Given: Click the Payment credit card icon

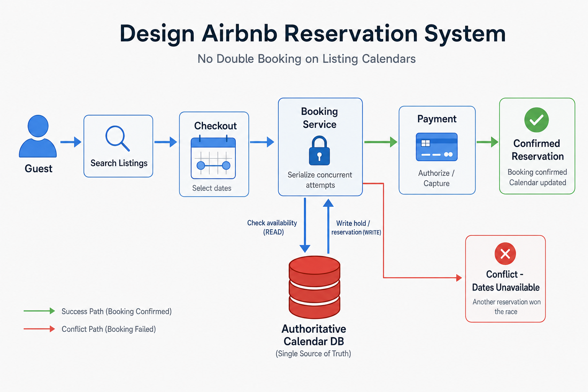Looking at the screenshot, I should click(436, 147).
